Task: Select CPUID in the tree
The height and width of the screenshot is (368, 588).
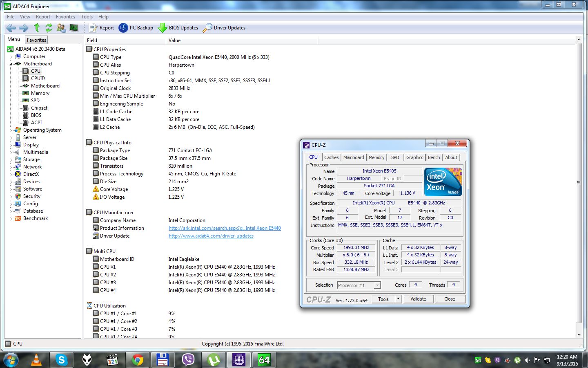Action: click(38, 79)
